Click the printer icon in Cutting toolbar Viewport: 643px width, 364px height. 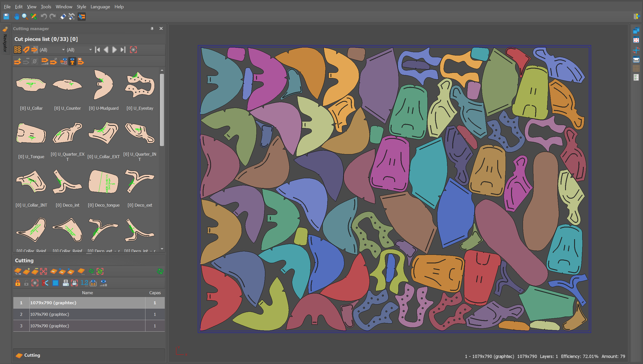click(66, 283)
